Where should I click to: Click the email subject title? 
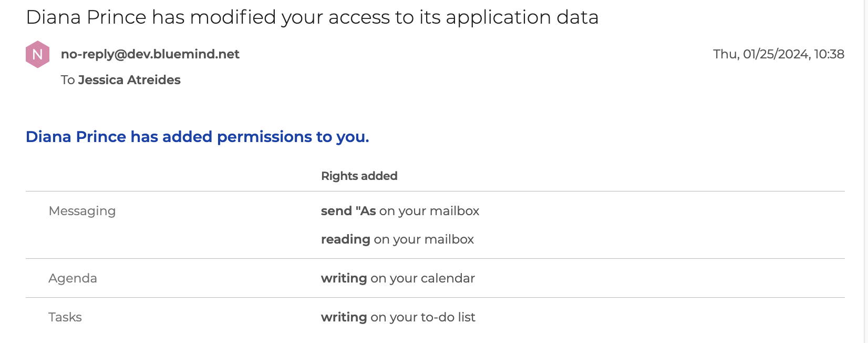312,17
